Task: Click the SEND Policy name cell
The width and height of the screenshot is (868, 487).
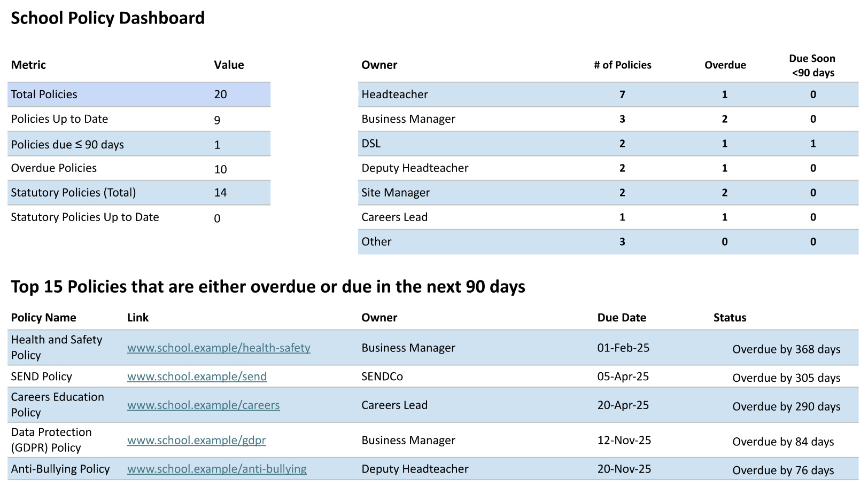Action: pos(41,376)
